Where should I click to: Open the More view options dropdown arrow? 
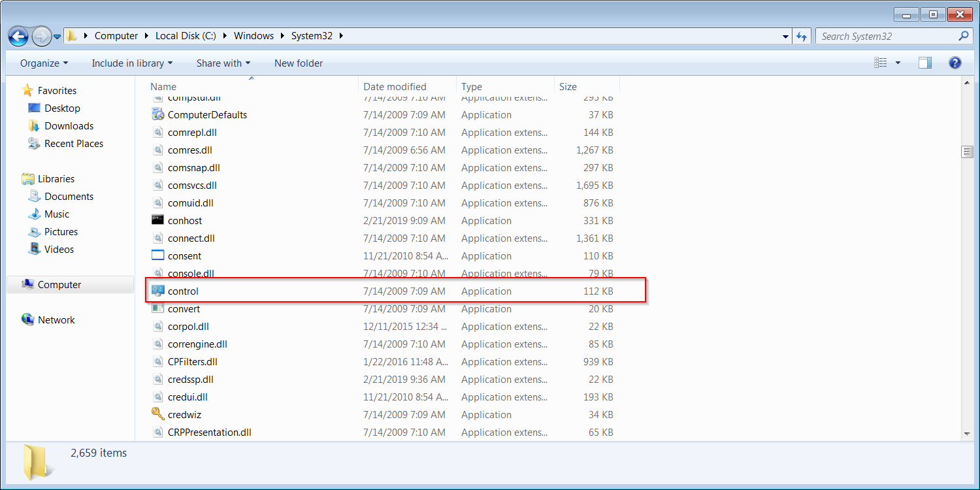click(898, 63)
